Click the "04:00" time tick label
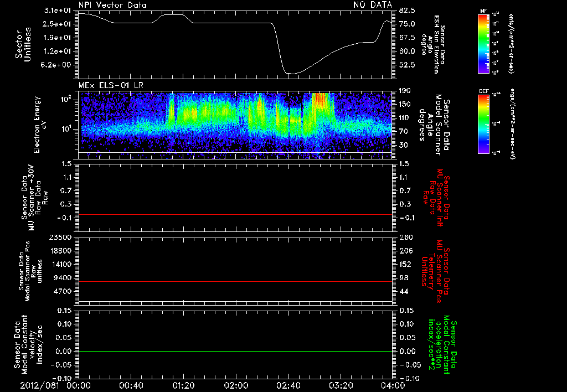567x392 pixels. [x=393, y=385]
